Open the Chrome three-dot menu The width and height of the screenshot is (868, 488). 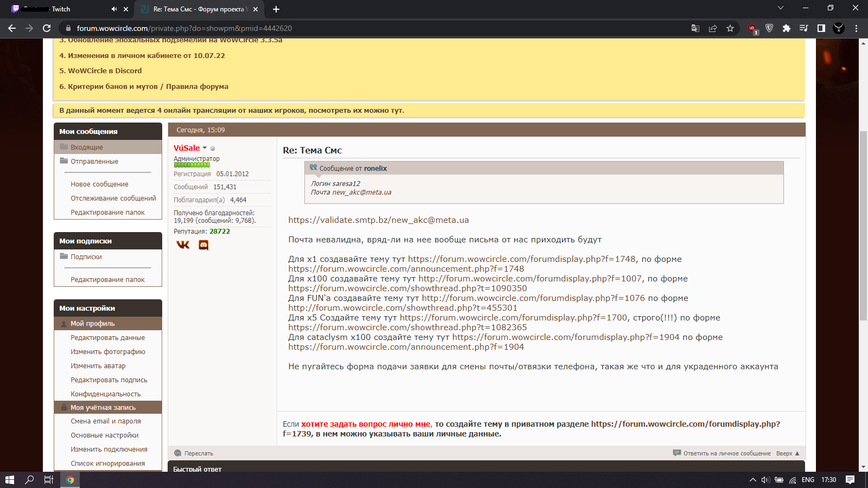[x=857, y=28]
